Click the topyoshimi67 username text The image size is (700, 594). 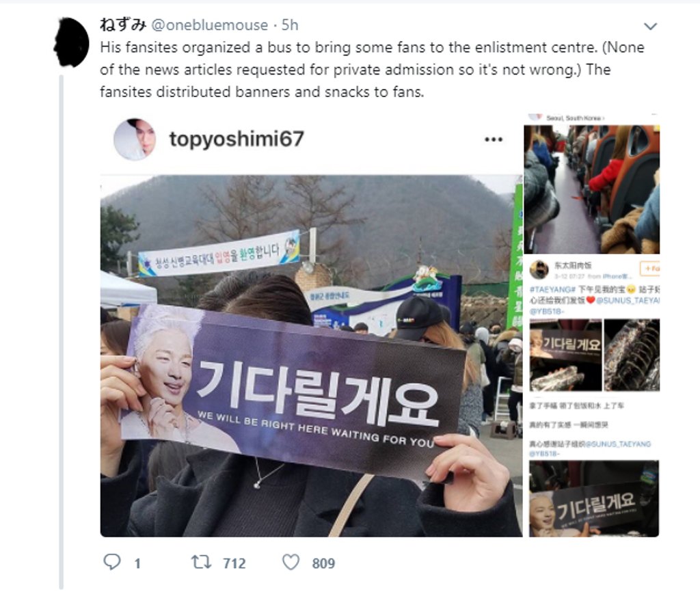click(237, 139)
